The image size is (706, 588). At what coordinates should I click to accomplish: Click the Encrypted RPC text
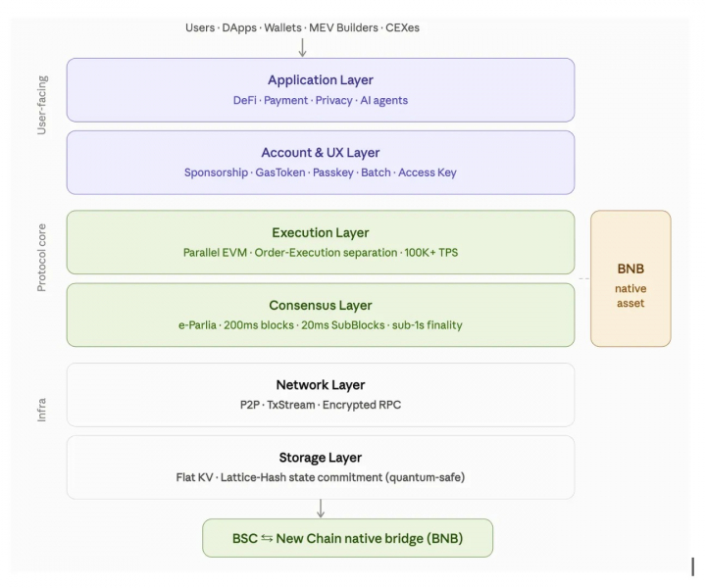(x=362, y=405)
